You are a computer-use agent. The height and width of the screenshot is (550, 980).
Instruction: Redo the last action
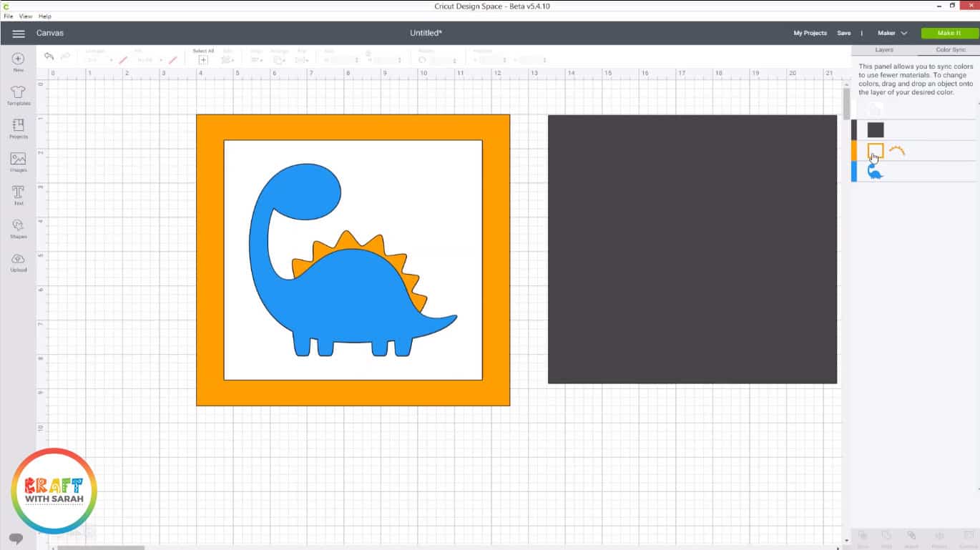point(65,57)
